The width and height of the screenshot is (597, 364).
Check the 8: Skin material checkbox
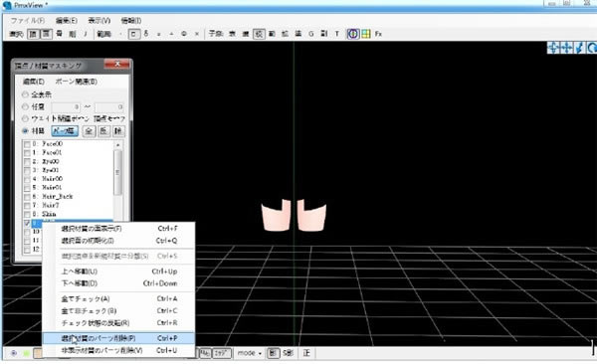click(27, 215)
